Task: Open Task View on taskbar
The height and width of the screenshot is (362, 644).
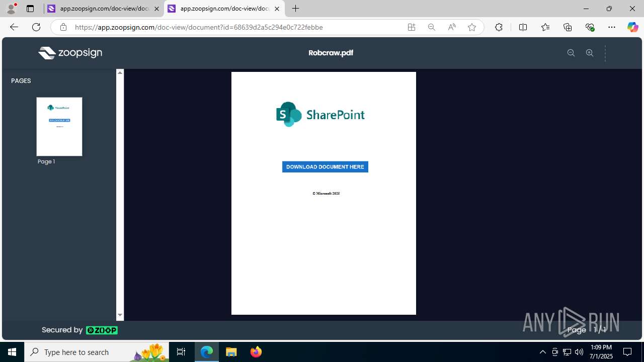Action: [181, 352]
